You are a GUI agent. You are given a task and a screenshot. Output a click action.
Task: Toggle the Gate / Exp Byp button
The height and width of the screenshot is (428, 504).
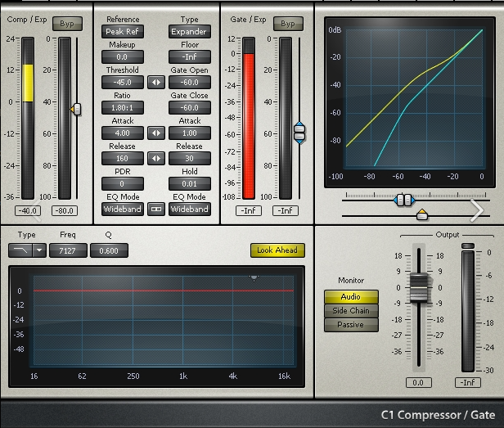(x=288, y=24)
